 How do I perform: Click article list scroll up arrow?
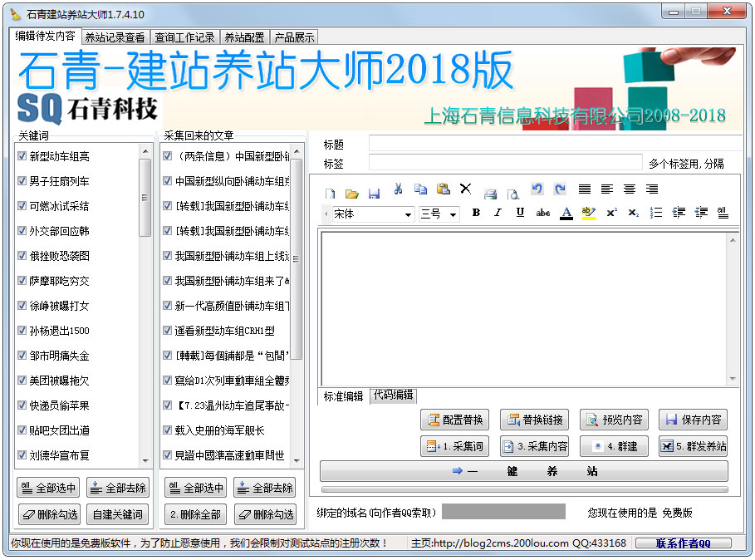pos(297,152)
